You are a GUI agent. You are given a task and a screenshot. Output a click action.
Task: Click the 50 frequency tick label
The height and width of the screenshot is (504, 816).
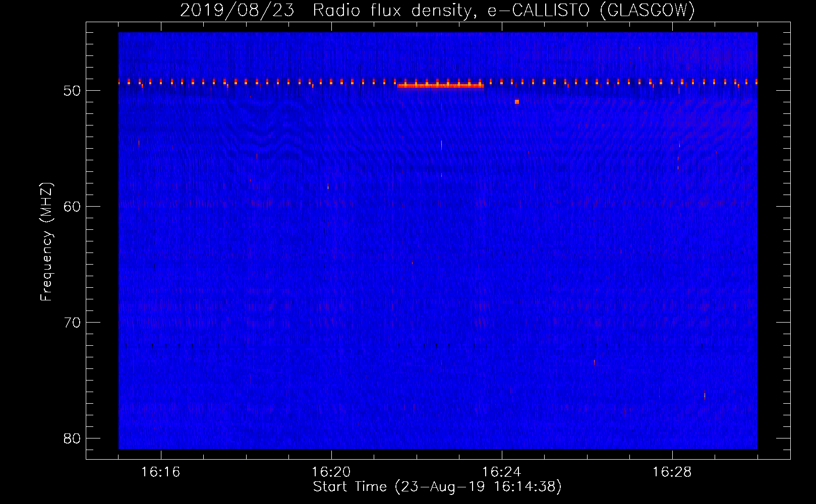coord(72,91)
